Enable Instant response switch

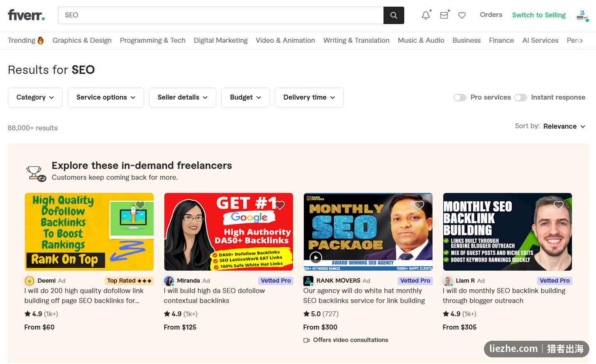tap(520, 98)
